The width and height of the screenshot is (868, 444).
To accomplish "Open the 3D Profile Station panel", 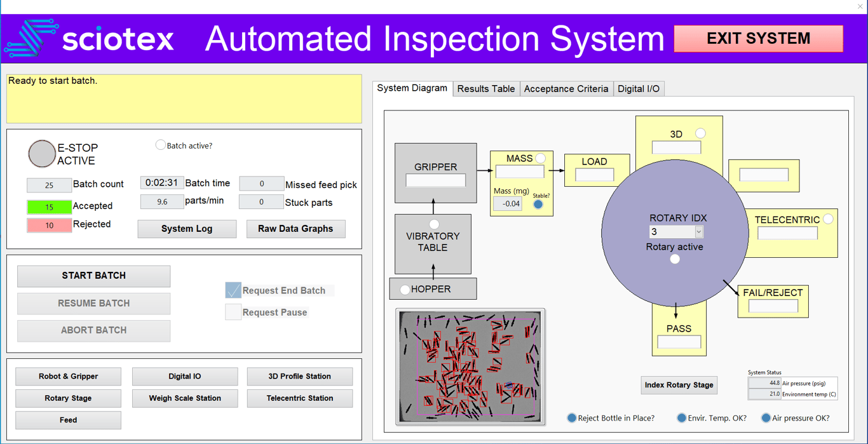I will [x=300, y=376].
